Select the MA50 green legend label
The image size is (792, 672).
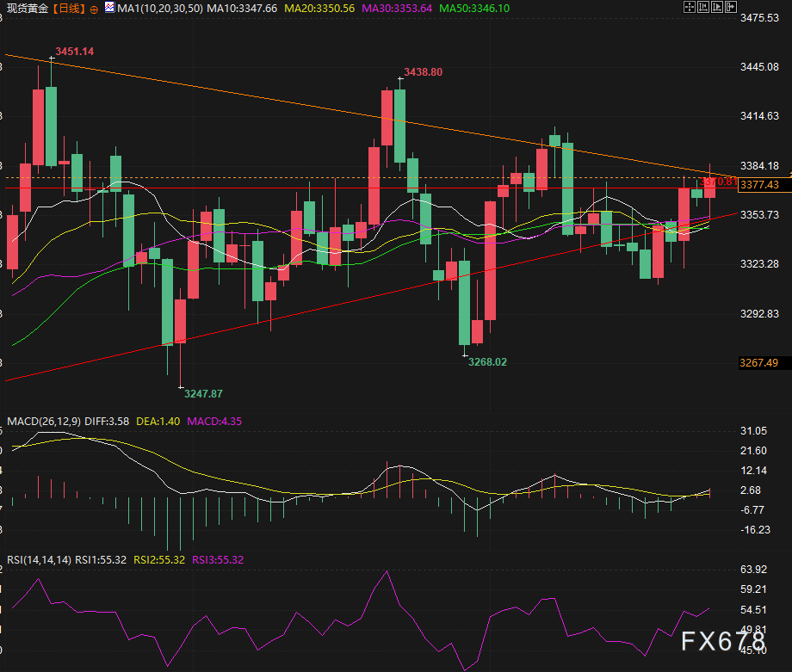[x=473, y=8]
